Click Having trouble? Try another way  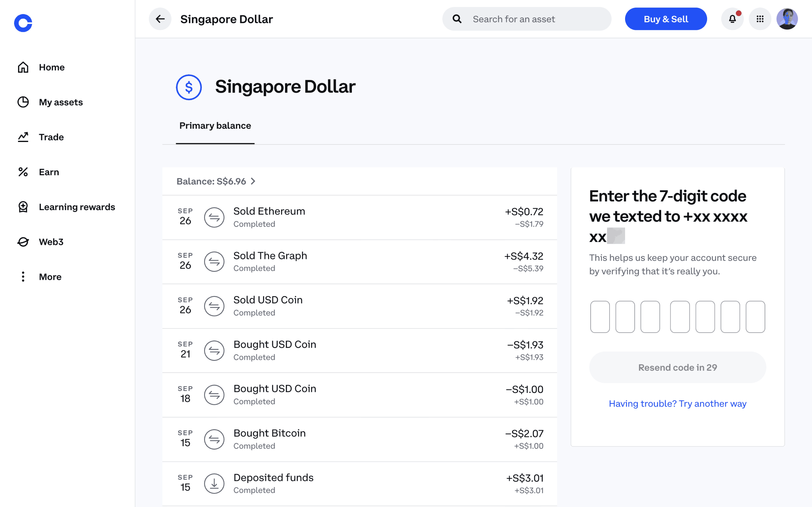[x=678, y=403]
